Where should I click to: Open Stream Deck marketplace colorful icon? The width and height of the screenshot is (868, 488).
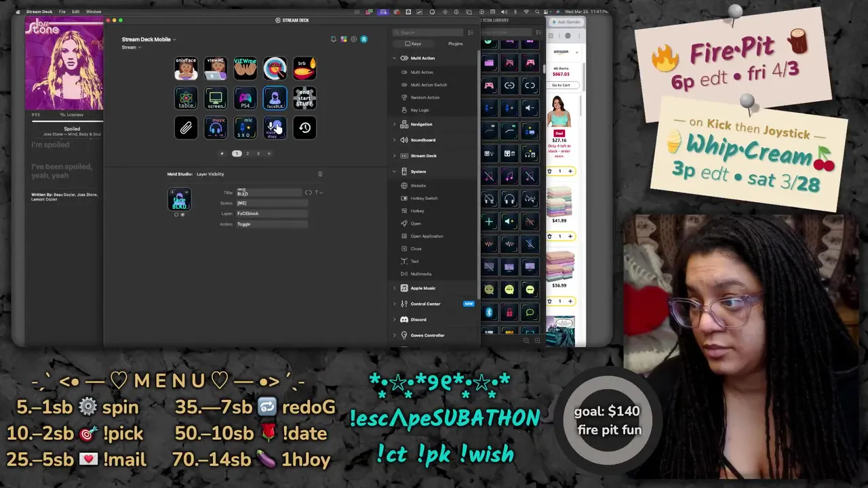(343, 39)
